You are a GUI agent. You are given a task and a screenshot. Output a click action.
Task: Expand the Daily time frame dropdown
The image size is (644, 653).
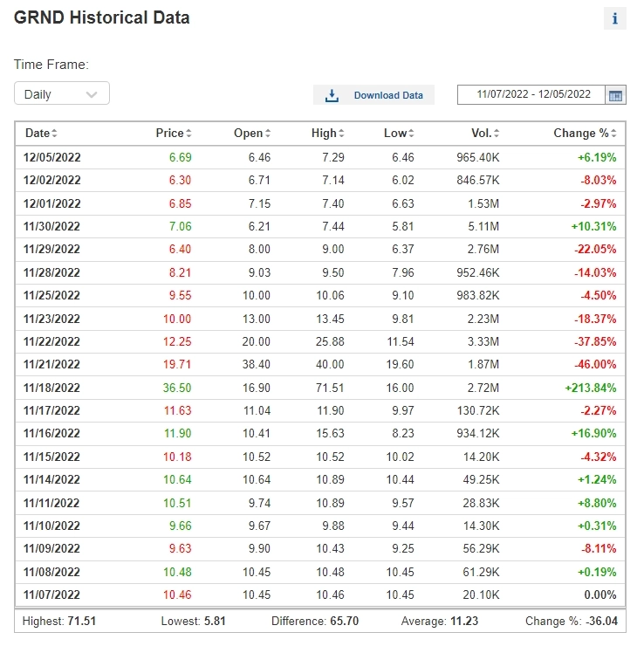pos(62,94)
